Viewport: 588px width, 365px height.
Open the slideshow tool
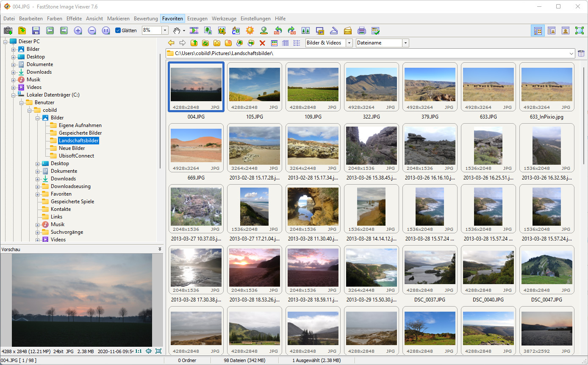pyautogui.click(x=194, y=30)
